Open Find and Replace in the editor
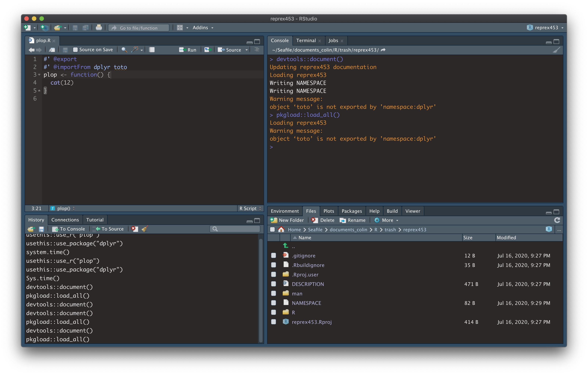 click(x=124, y=50)
